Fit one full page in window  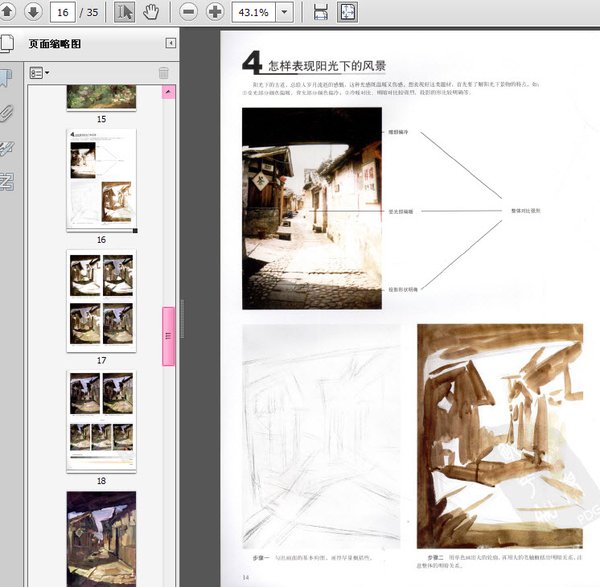(347, 12)
